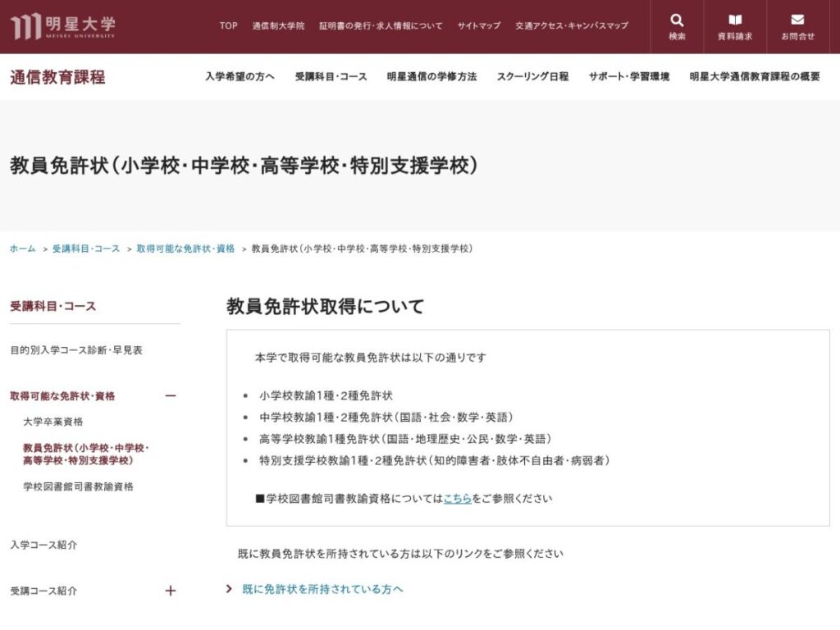Open search via magnifier icon
The width and height of the screenshot is (840, 630).
[x=677, y=21]
